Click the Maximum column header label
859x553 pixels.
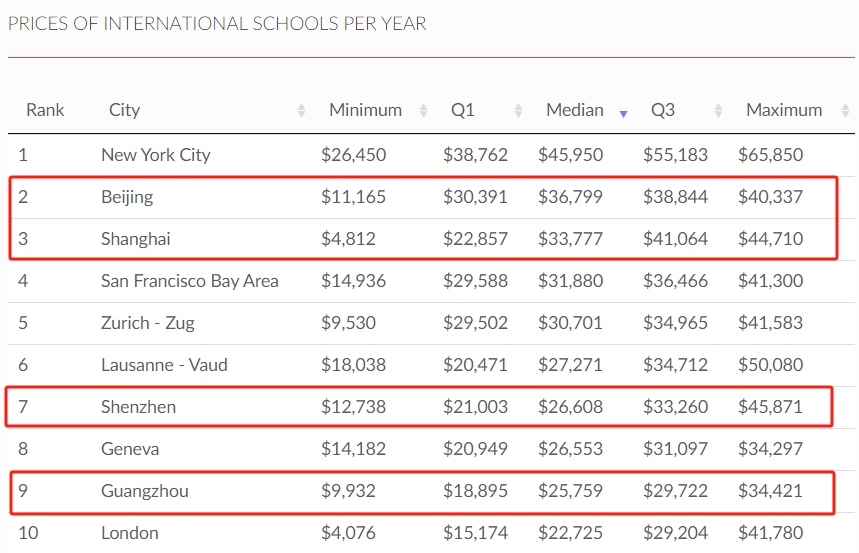click(x=784, y=110)
